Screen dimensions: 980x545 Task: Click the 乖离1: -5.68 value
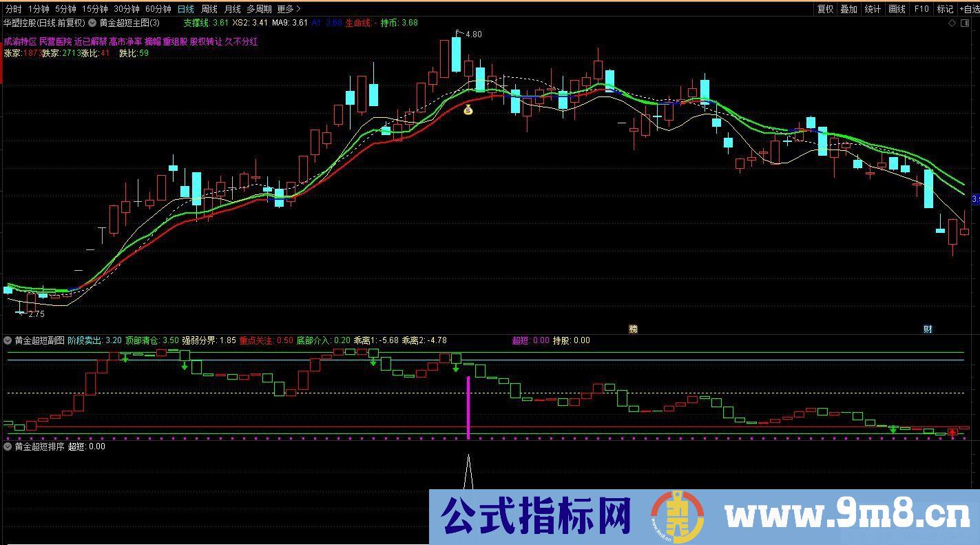pos(376,340)
